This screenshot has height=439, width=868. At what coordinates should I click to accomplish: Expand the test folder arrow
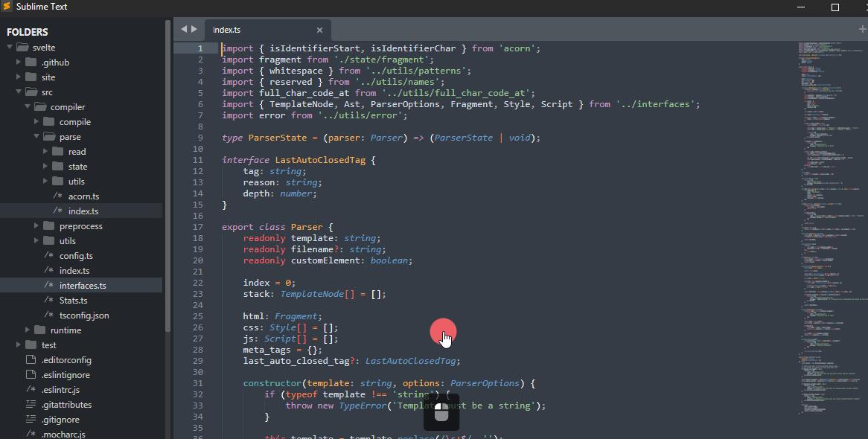19,345
